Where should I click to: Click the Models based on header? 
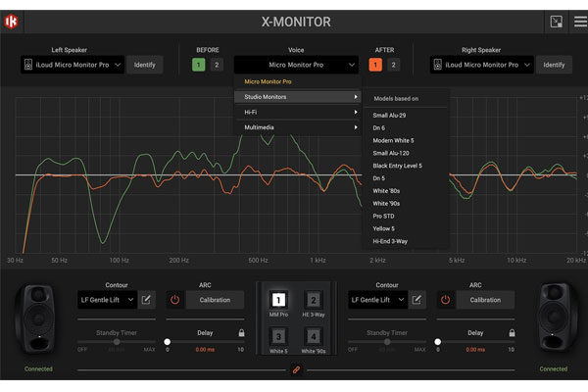pyautogui.click(x=396, y=98)
